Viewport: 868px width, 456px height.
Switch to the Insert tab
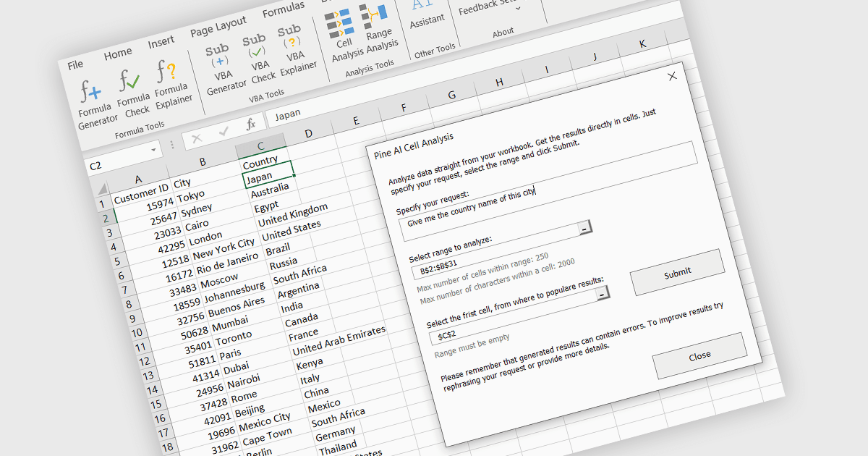[x=161, y=43]
